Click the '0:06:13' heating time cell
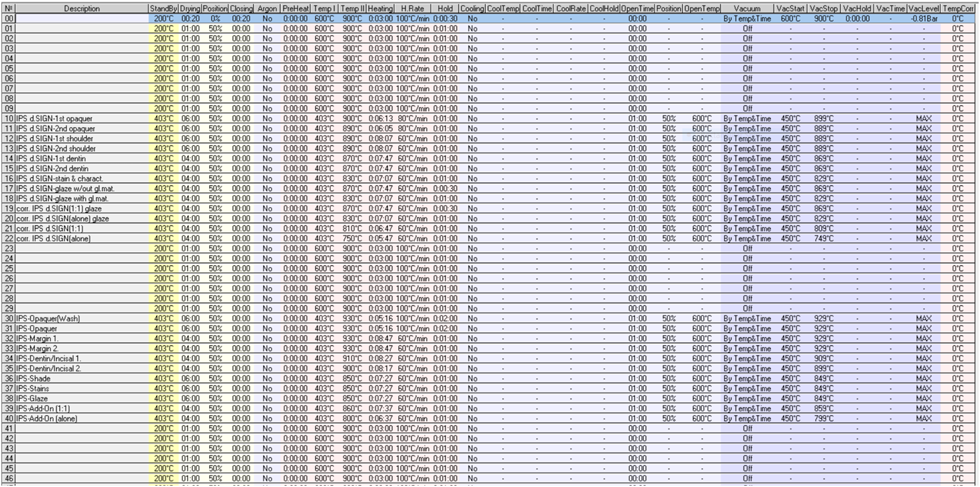The width and height of the screenshot is (980, 487). 380,118
